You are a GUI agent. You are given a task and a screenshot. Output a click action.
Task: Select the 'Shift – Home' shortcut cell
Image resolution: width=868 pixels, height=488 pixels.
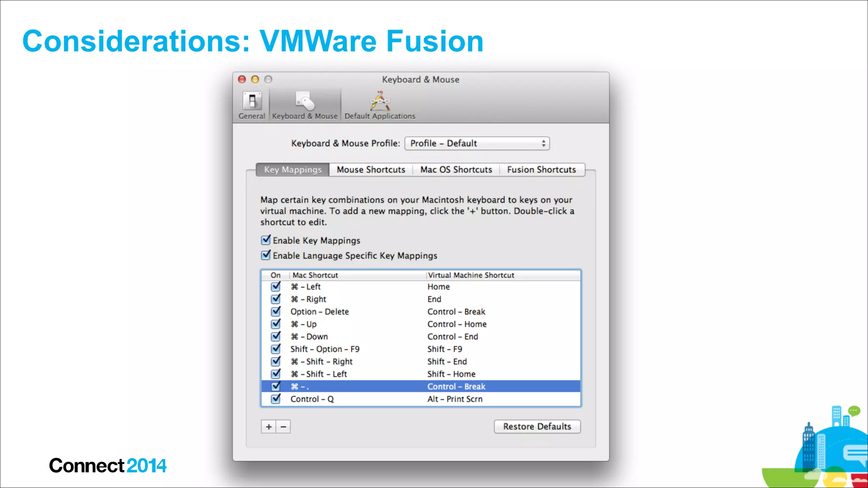[451, 374]
